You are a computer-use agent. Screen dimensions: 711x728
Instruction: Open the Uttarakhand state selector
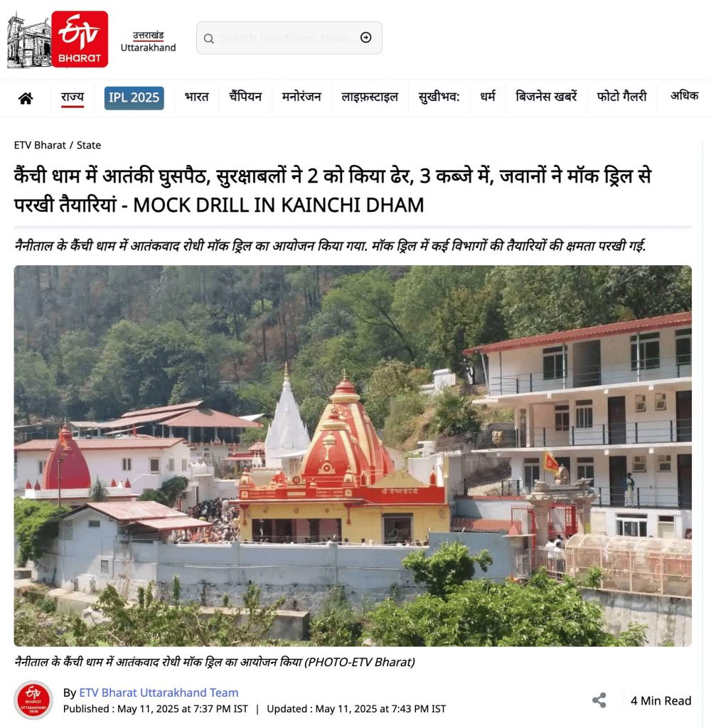[148, 41]
